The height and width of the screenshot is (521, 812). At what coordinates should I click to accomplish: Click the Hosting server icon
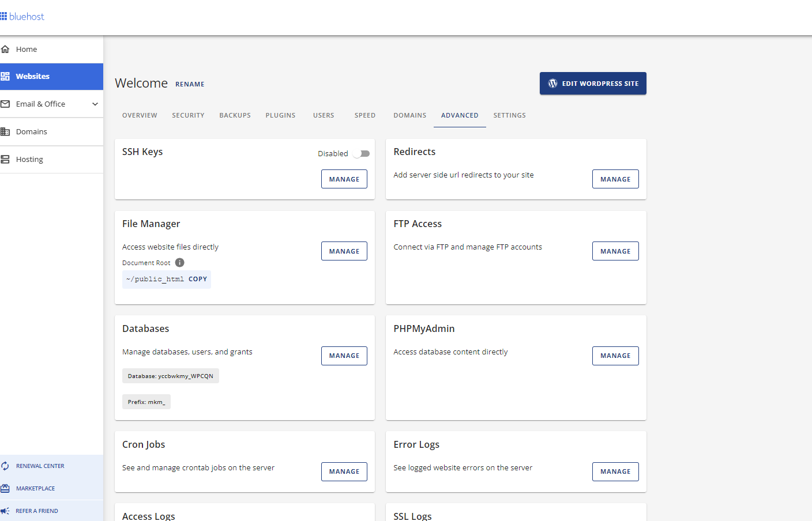5,159
